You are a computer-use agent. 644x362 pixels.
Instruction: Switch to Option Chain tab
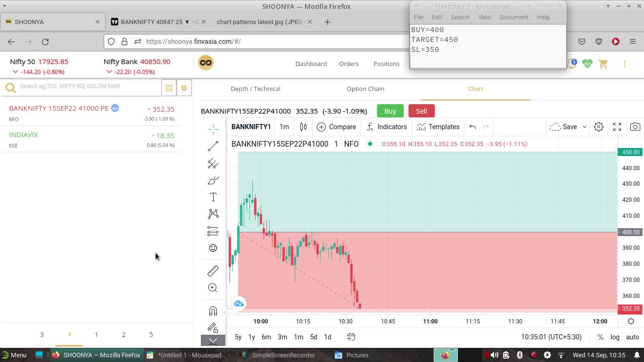tap(365, 89)
